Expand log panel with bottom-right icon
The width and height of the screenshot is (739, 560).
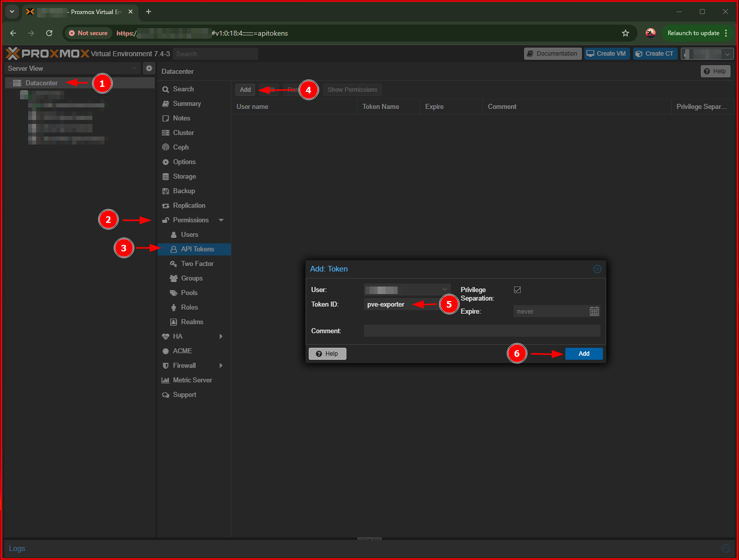pos(726,548)
